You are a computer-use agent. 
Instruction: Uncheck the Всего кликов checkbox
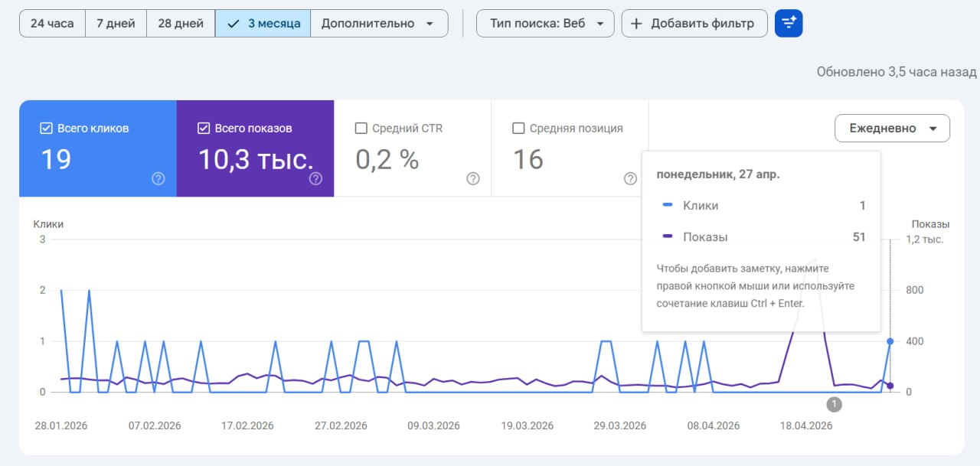click(x=46, y=129)
